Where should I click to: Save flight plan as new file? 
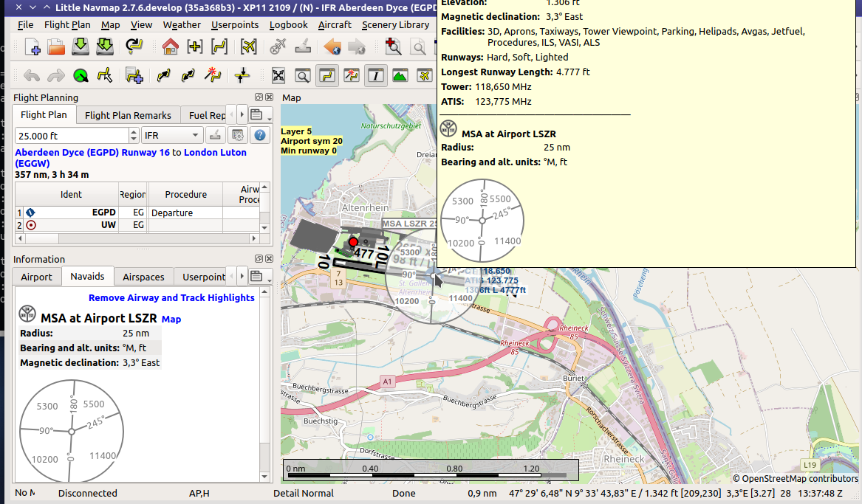[104, 46]
